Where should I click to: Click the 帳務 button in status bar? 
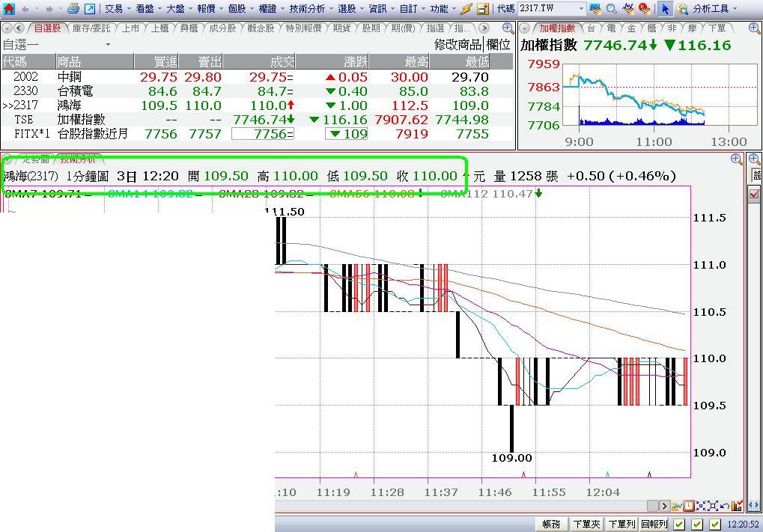tap(551, 525)
